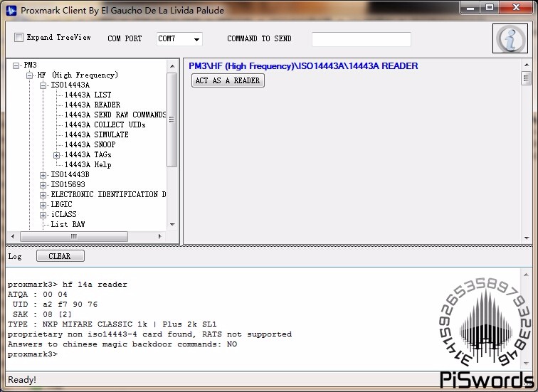The width and height of the screenshot is (538, 392).
Task: Expand the ISO15693 node
Action: click(x=43, y=185)
